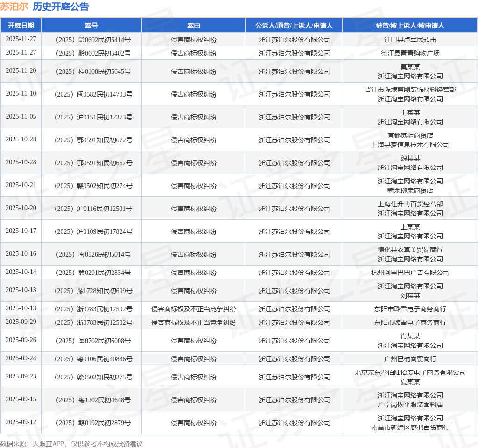This screenshot has width=478, height=448.
Task: Click the date 2025-10-20
Action: pos(21,208)
